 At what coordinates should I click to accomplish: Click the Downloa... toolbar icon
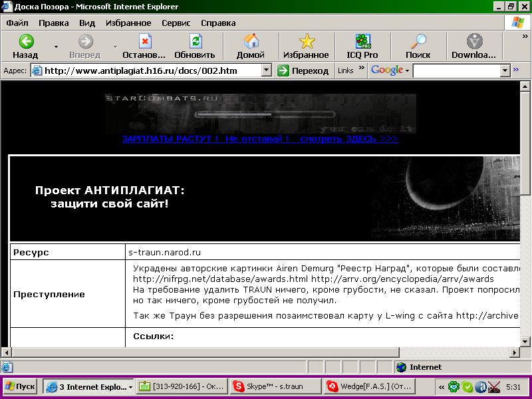click(x=474, y=46)
